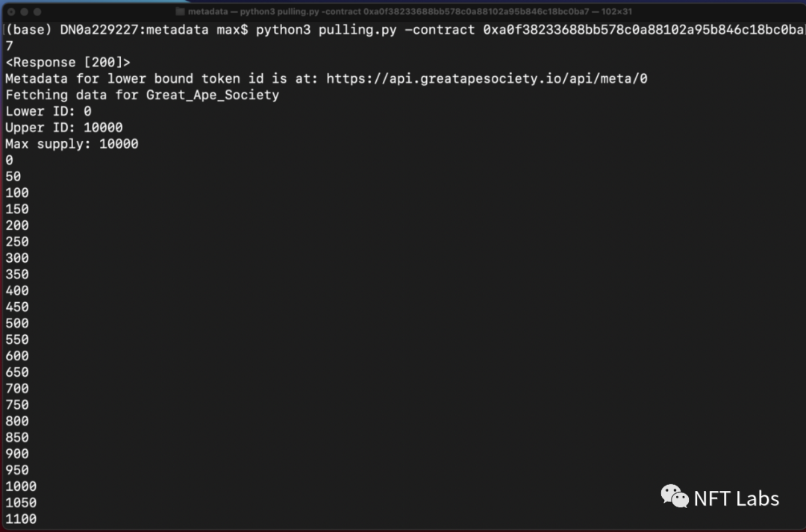Click the progress number 50 in output
This screenshot has height=532, width=806.
[13, 177]
